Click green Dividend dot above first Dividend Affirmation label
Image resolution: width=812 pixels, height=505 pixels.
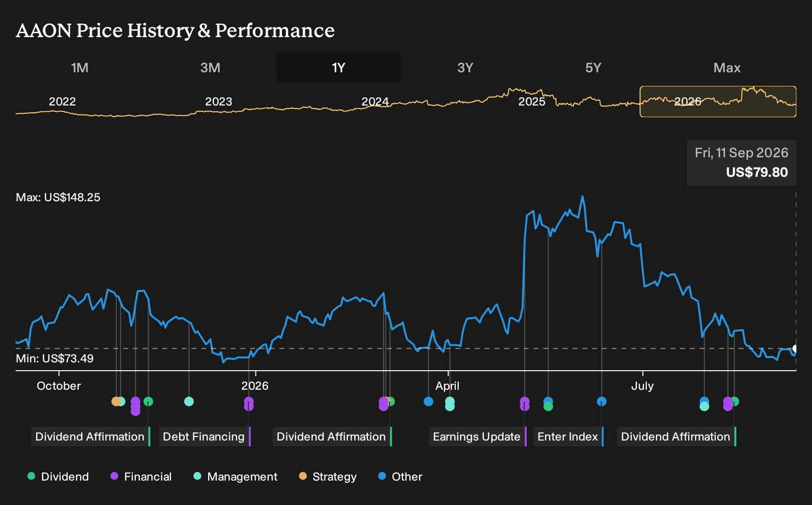tap(149, 401)
